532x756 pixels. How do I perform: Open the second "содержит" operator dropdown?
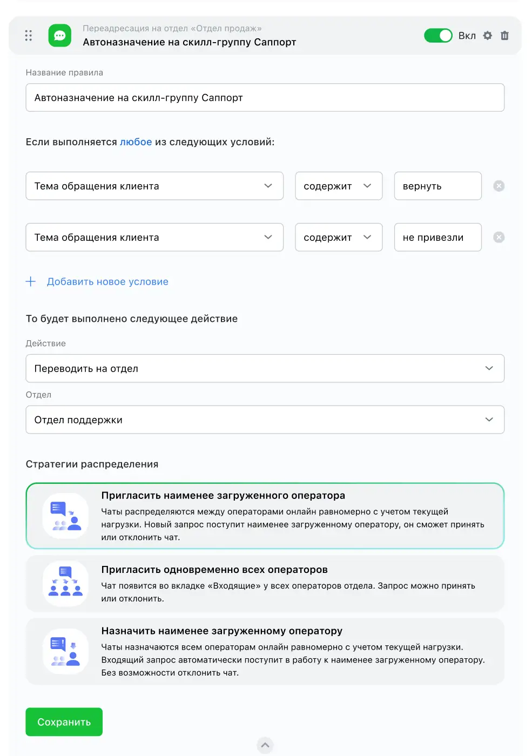click(x=339, y=238)
